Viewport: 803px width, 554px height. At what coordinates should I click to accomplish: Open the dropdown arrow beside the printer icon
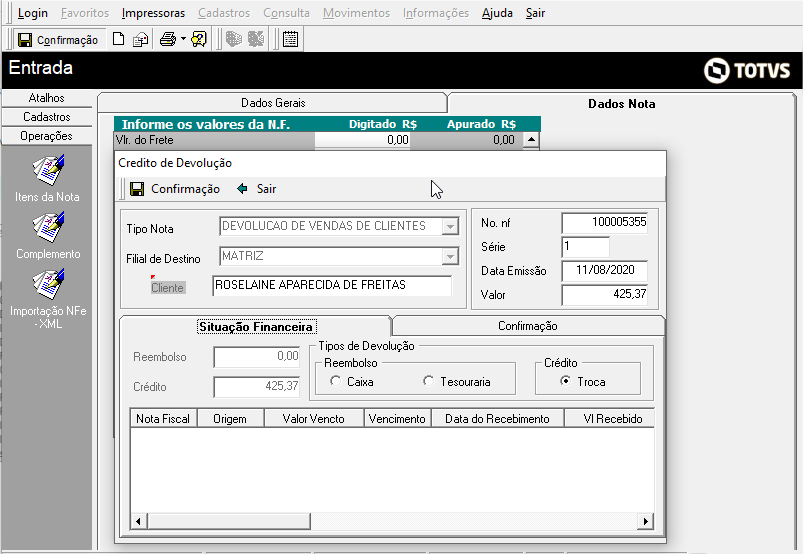(183, 39)
